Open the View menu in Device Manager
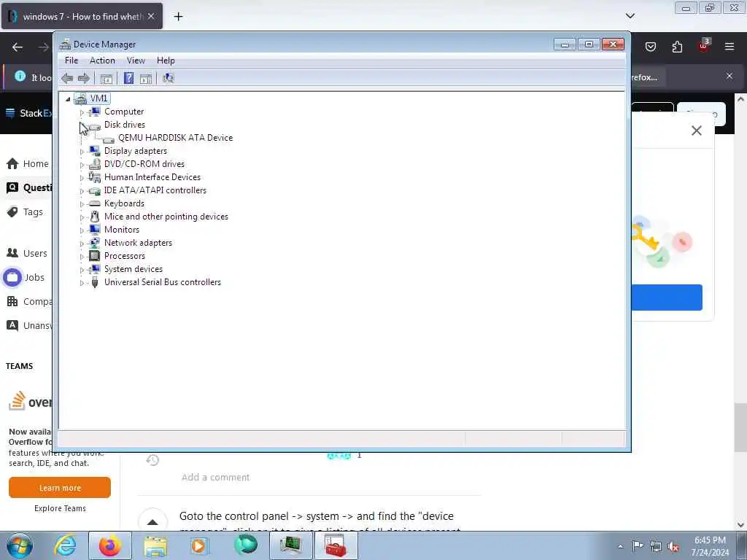The height and width of the screenshot is (560, 747). (136, 61)
